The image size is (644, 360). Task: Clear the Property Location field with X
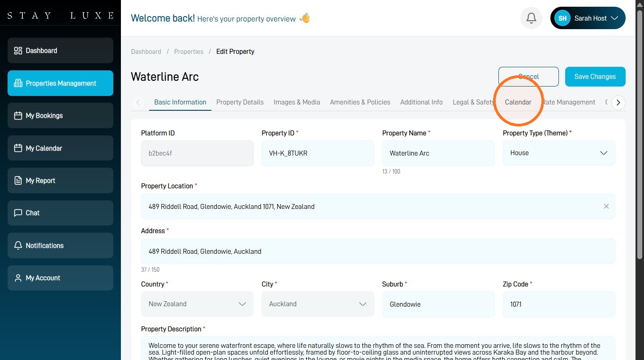pyautogui.click(x=606, y=206)
